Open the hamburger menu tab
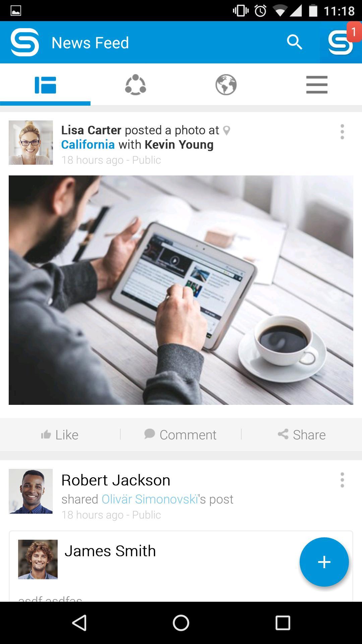Image resolution: width=362 pixels, height=644 pixels. (x=317, y=85)
